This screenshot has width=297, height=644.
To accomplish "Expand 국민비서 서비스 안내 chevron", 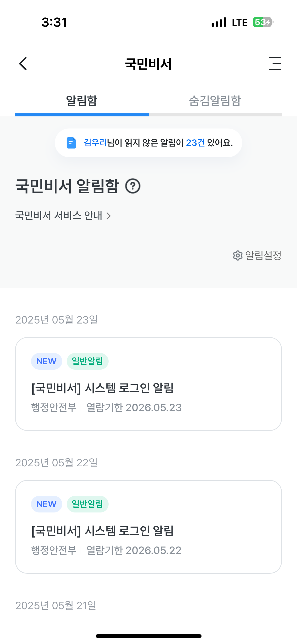I will coord(109,216).
